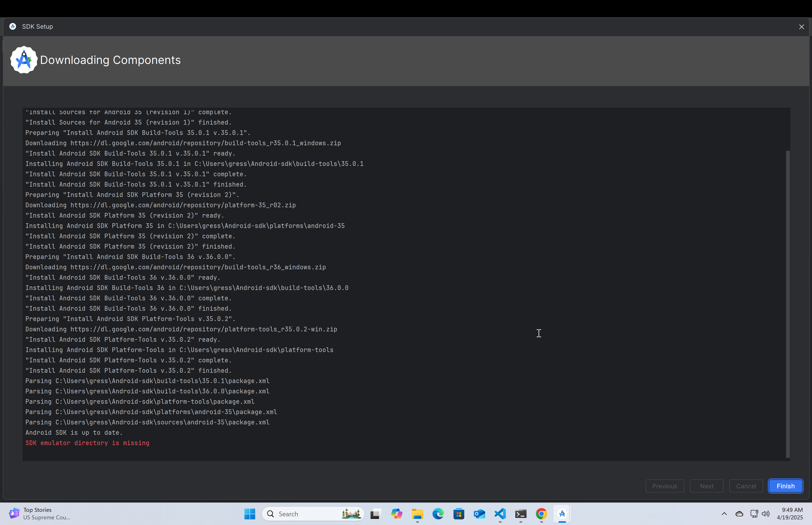The width and height of the screenshot is (812, 525).
Task: Click the greyed-out Cancel button
Action: tap(746, 486)
